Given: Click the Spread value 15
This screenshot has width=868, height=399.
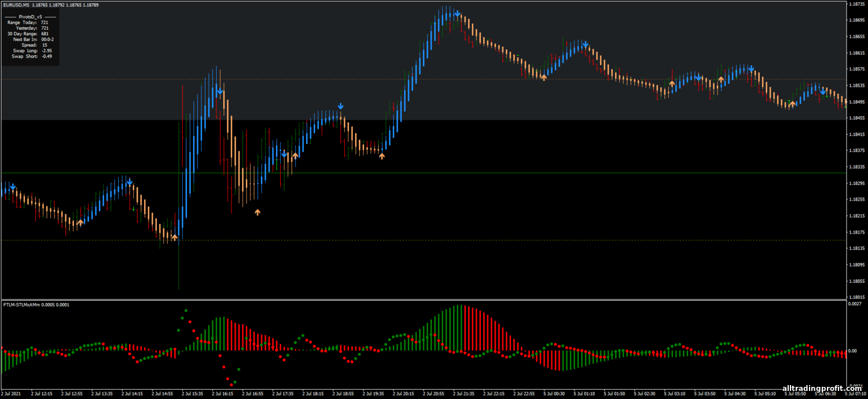Looking at the screenshot, I should pos(45,45).
